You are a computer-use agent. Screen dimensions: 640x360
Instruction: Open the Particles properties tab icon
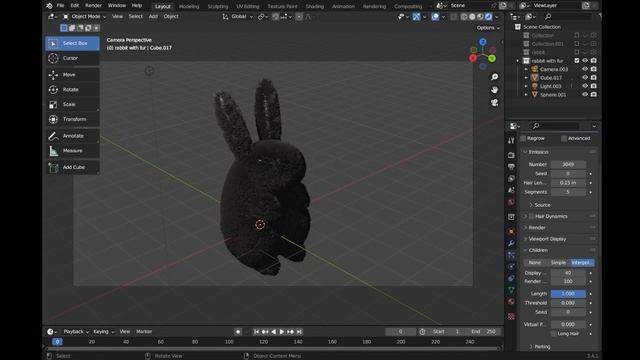point(511,255)
